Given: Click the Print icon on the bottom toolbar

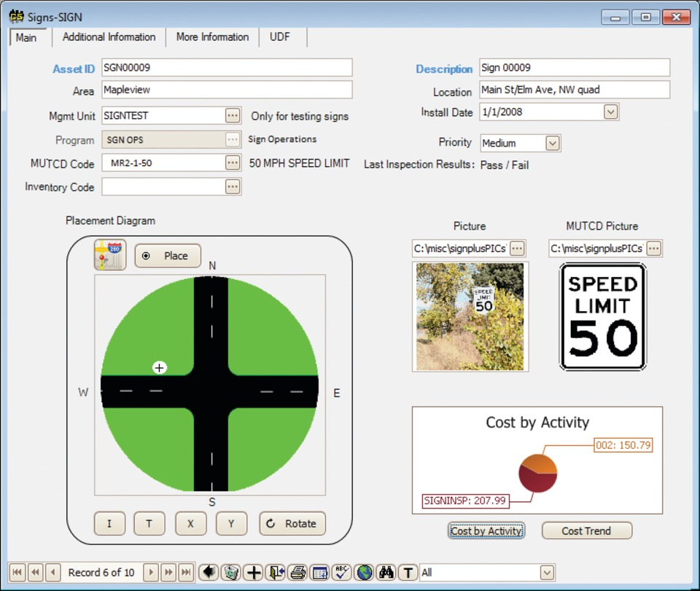Looking at the screenshot, I should click(297, 572).
